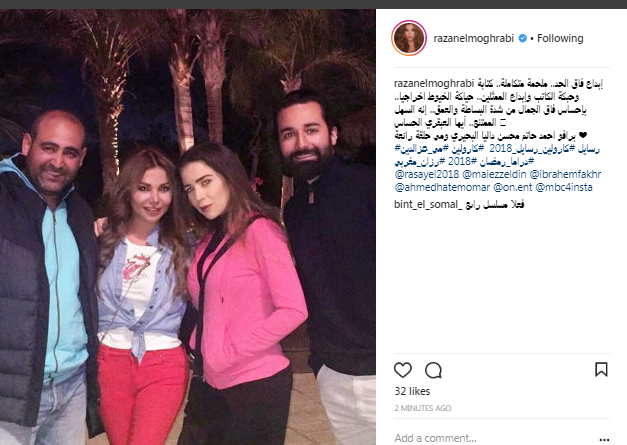
Task: Open comments using the speech bubble icon
Action: (433, 370)
